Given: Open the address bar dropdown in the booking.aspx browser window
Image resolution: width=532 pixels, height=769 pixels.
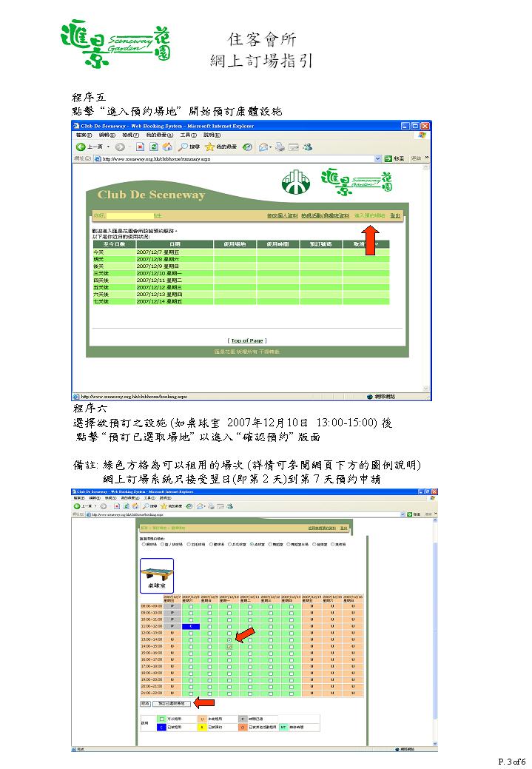Looking at the screenshot, I should point(403,514).
